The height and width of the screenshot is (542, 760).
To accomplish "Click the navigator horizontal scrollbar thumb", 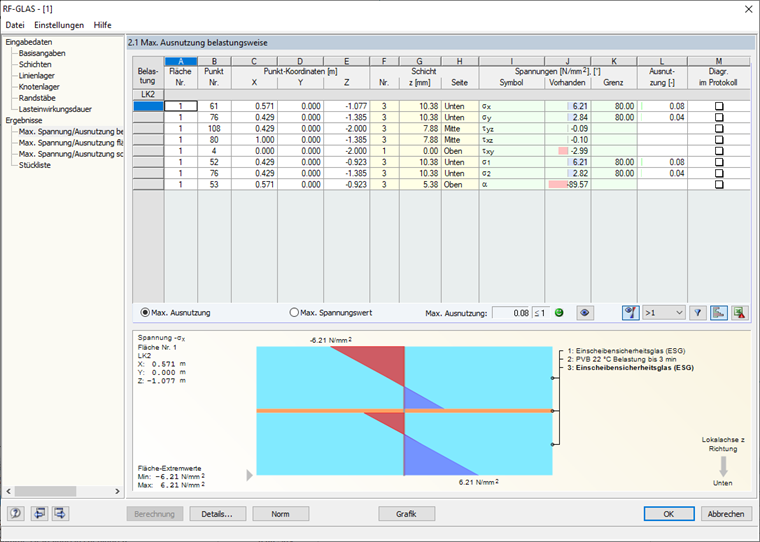I will pos(45,491).
